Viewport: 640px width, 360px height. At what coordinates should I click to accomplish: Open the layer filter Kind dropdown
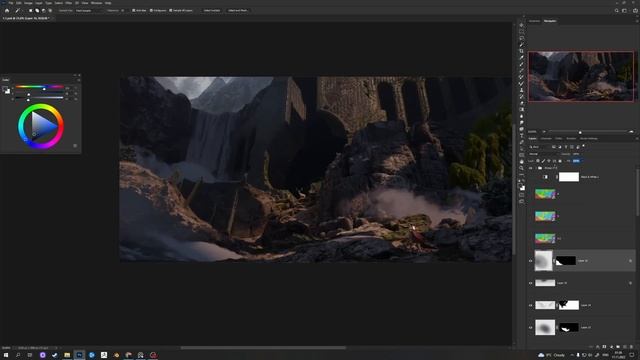539,147
